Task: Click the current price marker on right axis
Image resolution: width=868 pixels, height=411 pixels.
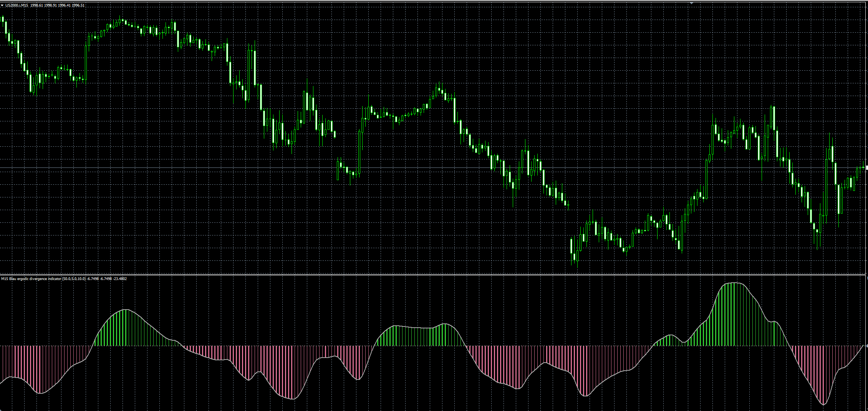Action: tap(867, 167)
